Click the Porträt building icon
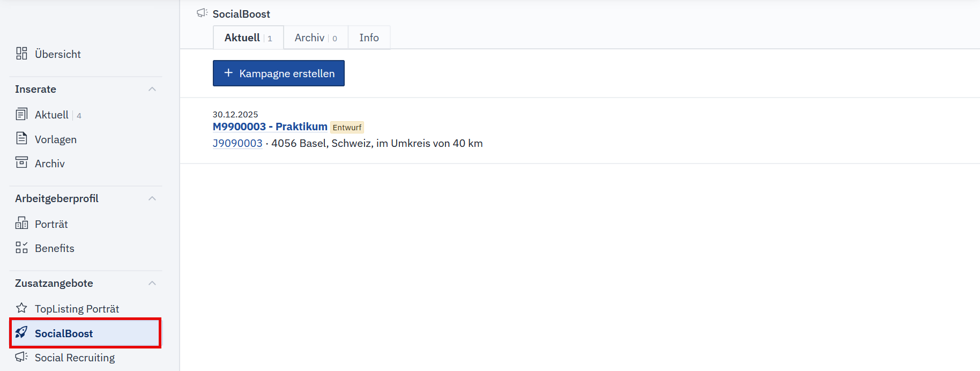The image size is (980, 371). tap(21, 223)
